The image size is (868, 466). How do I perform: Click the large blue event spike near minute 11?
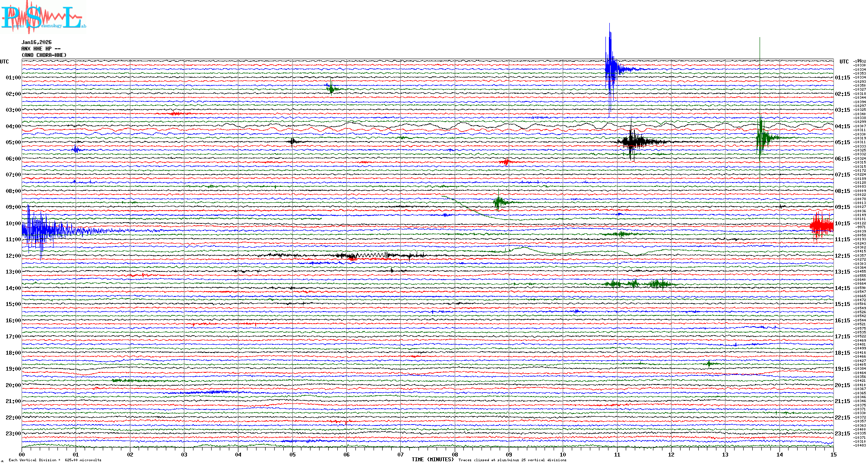(610, 69)
